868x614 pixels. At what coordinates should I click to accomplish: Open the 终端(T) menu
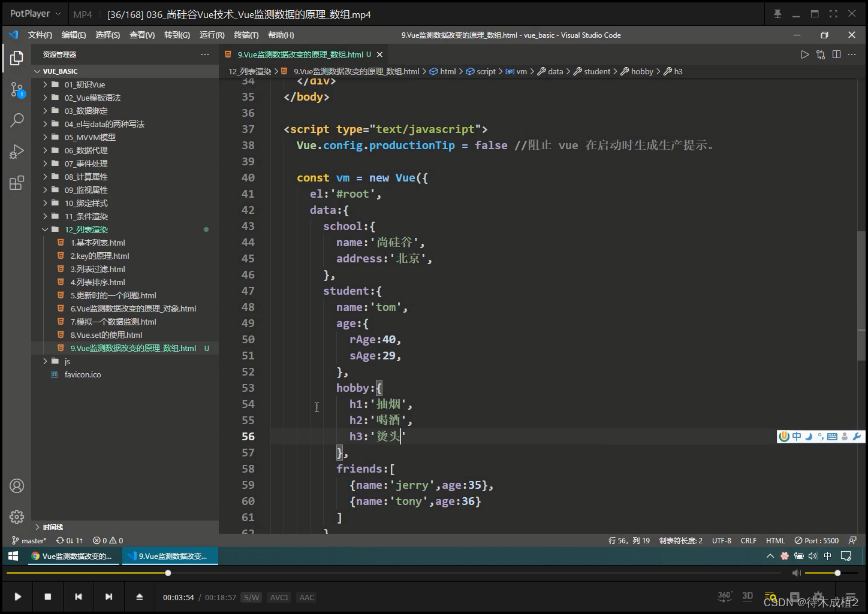(x=246, y=35)
